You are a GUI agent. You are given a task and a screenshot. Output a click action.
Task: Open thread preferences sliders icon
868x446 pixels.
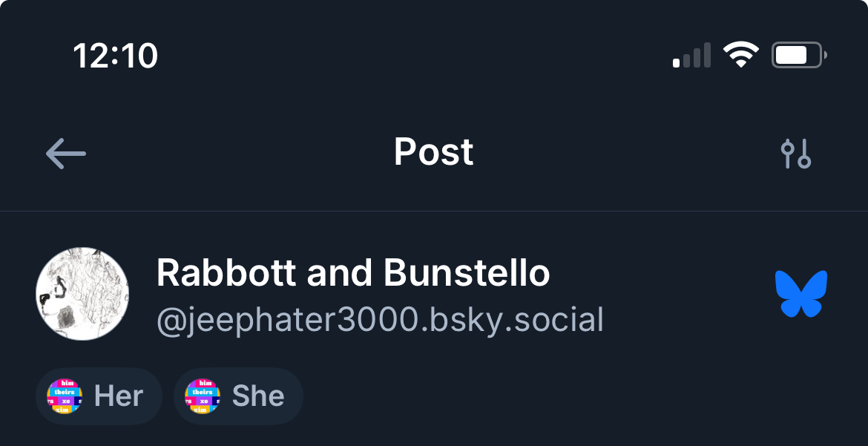[x=796, y=154]
